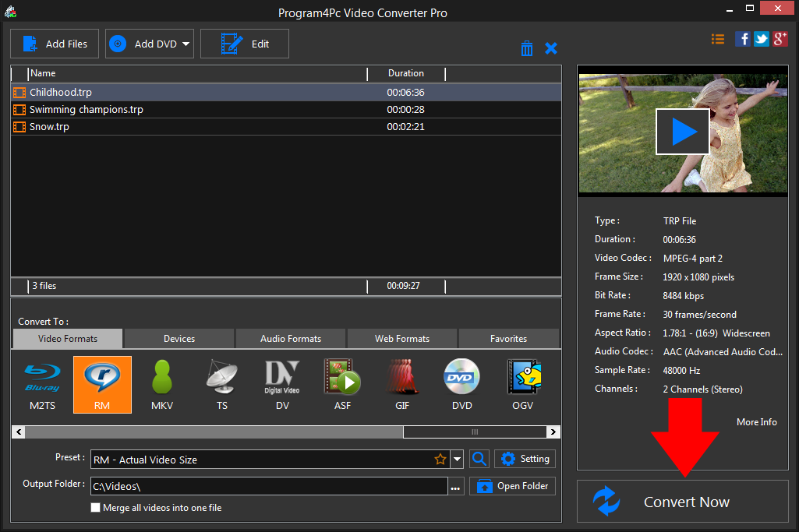This screenshot has height=532, width=799.
Task: Open the Preset dropdown list
Action: pos(457,459)
